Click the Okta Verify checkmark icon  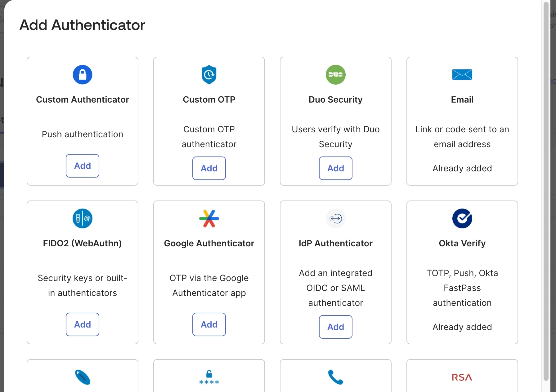point(462,218)
